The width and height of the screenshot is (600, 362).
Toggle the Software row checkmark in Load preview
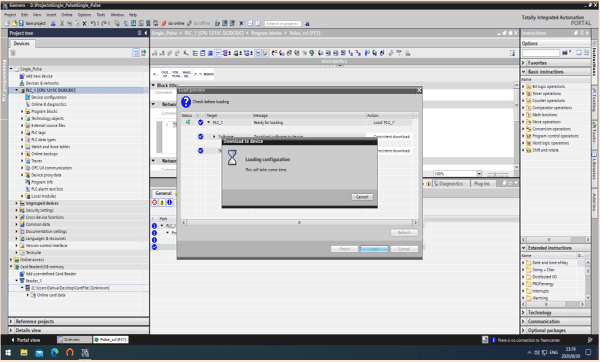pyautogui.click(x=201, y=137)
